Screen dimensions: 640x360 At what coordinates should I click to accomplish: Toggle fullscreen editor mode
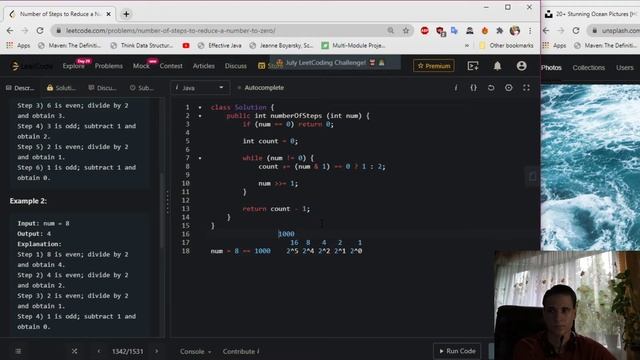coord(527,88)
